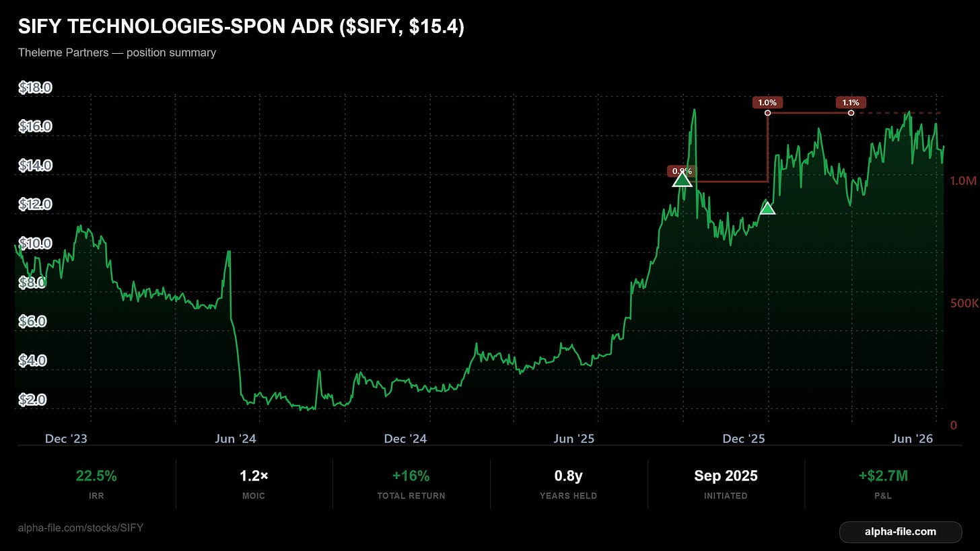Click the $18.0 price axis label
The height and width of the screenshot is (551, 980).
coord(36,87)
